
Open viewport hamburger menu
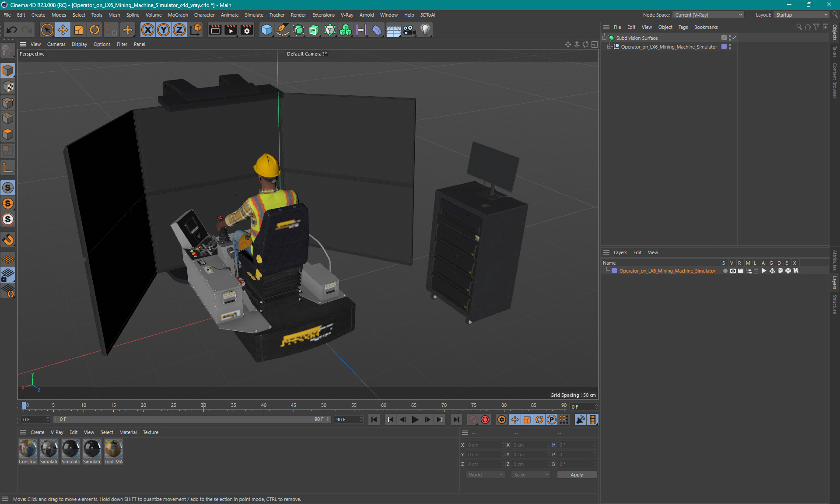(23, 44)
